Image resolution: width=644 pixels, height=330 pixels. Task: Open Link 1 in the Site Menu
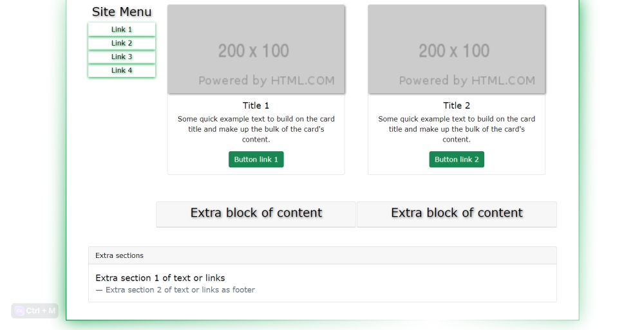(x=122, y=30)
